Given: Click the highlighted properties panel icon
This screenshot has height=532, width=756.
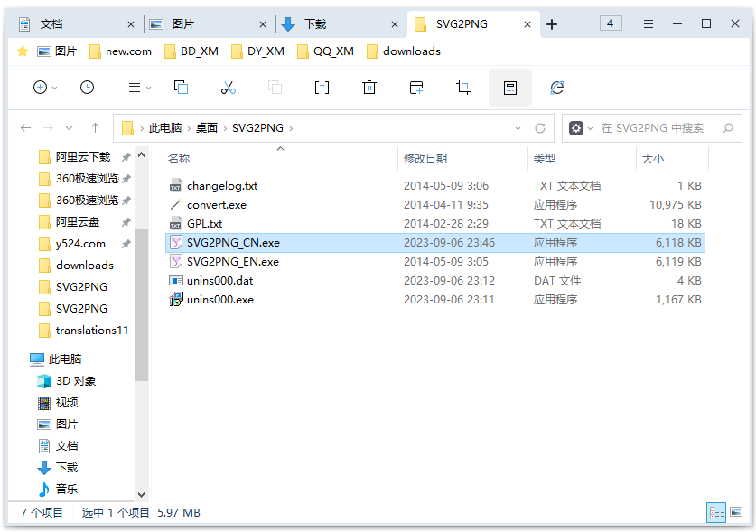Looking at the screenshot, I should click(x=510, y=88).
